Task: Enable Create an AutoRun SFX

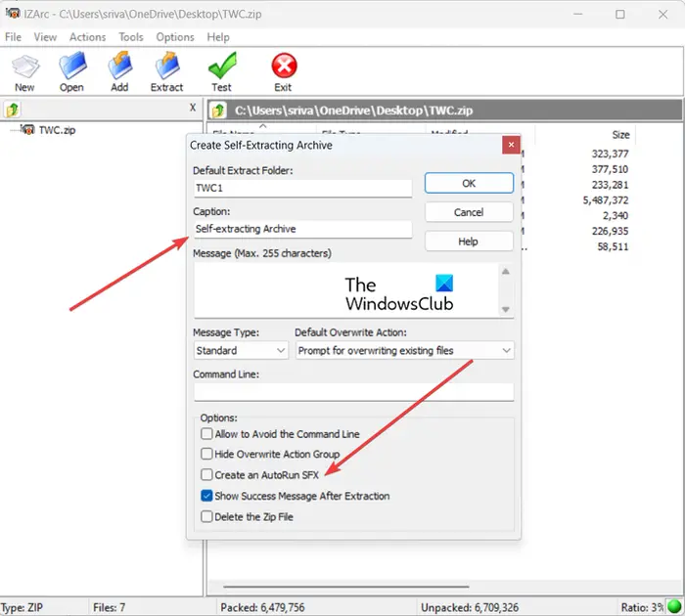Action: (206, 474)
